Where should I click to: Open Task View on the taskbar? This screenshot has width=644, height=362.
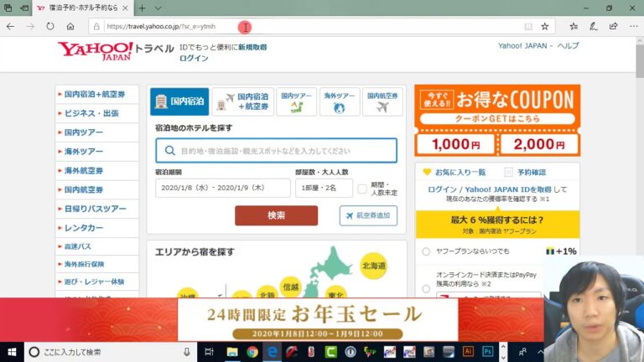[x=209, y=352]
